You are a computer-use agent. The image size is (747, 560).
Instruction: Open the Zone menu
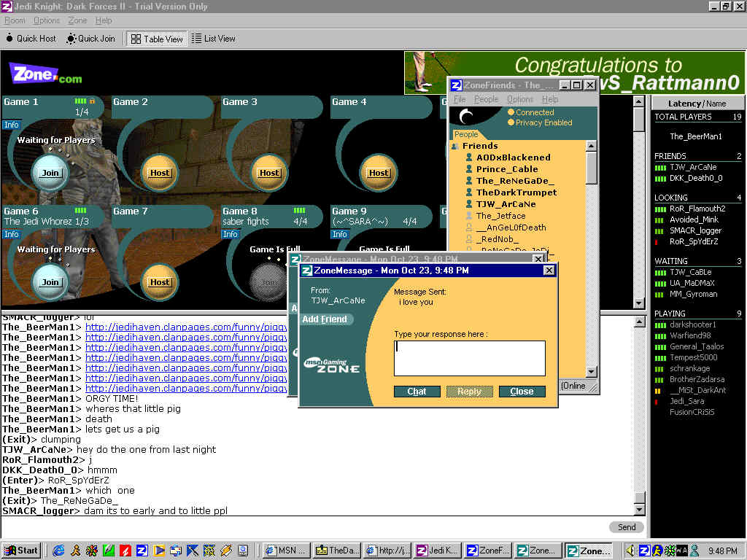[x=77, y=20]
